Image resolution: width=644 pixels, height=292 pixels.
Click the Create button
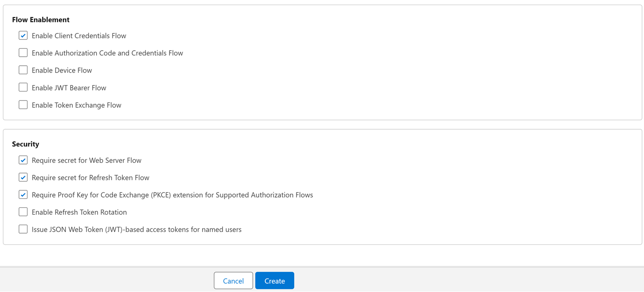(x=274, y=281)
